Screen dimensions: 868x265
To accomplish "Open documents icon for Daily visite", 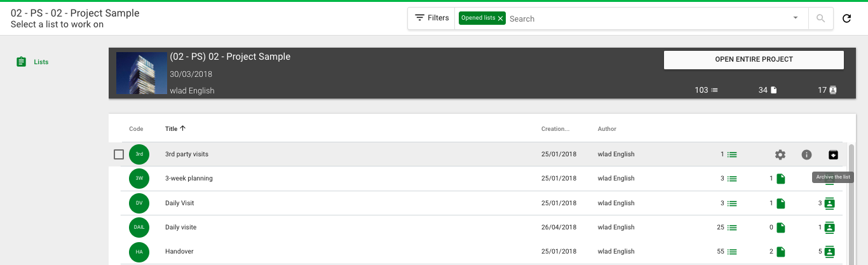I will click(x=780, y=228).
